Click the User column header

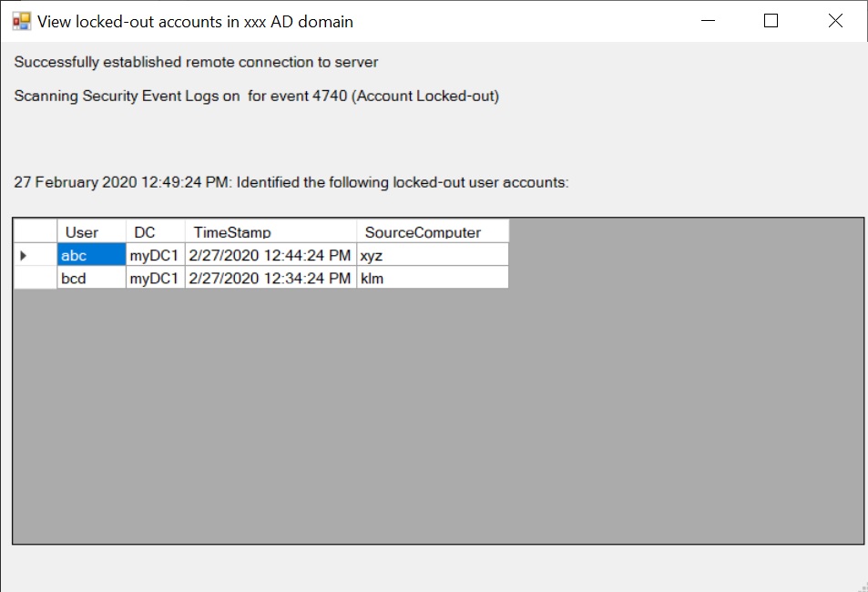91,231
